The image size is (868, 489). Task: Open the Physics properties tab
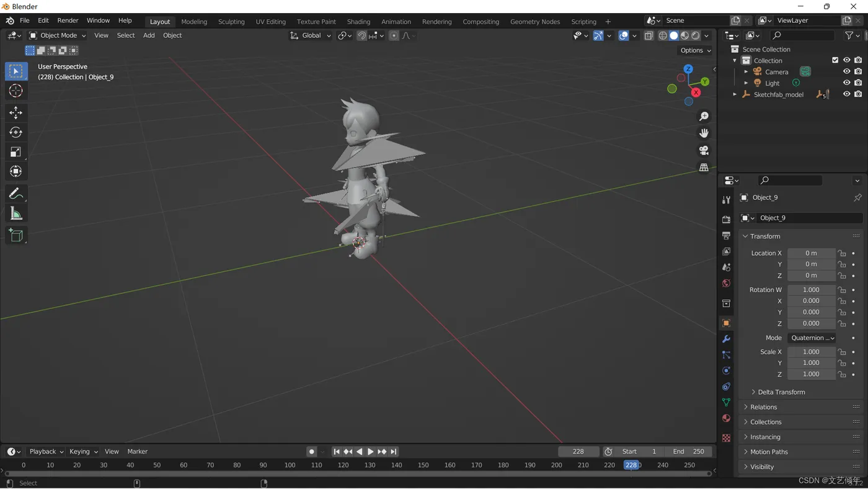click(x=726, y=371)
